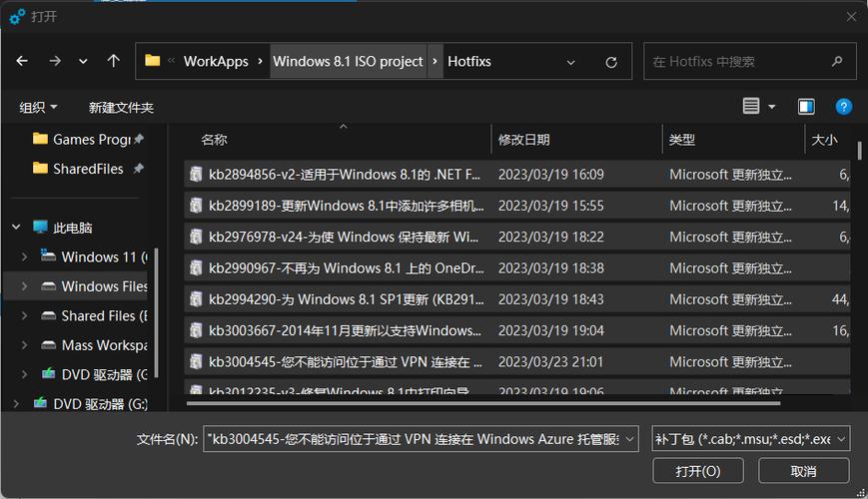Go forward with the right arrow button
This screenshot has height=499, width=868.
tap(55, 61)
